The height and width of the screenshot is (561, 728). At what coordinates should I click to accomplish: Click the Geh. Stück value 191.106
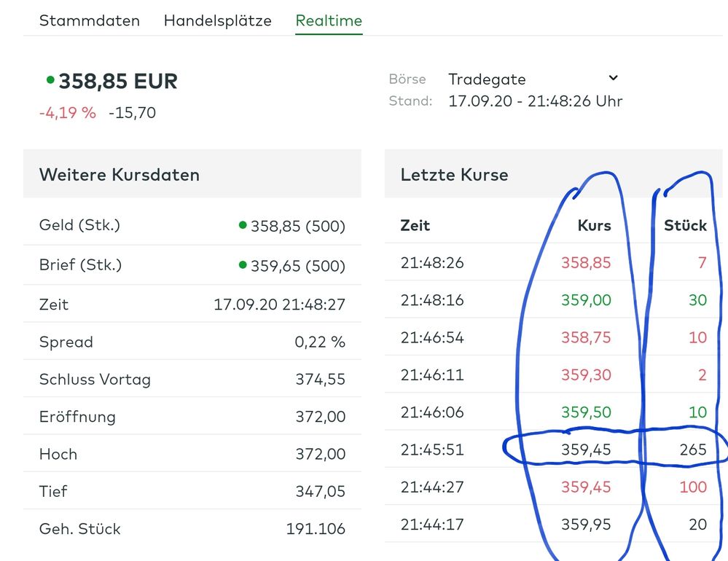click(x=316, y=530)
